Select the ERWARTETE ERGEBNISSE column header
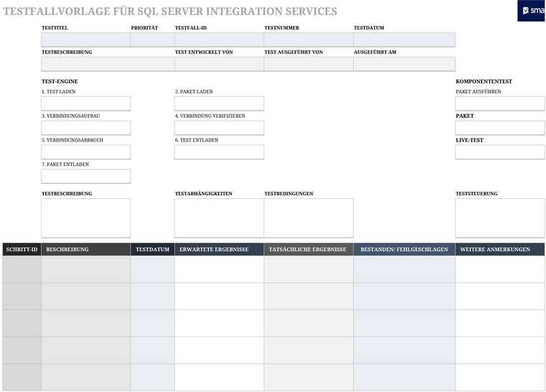The image size is (546, 392). pyautogui.click(x=219, y=249)
